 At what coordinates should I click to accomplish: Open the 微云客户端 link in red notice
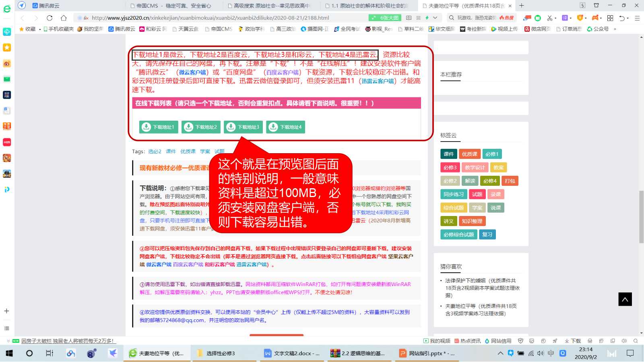pyautogui.click(x=192, y=72)
